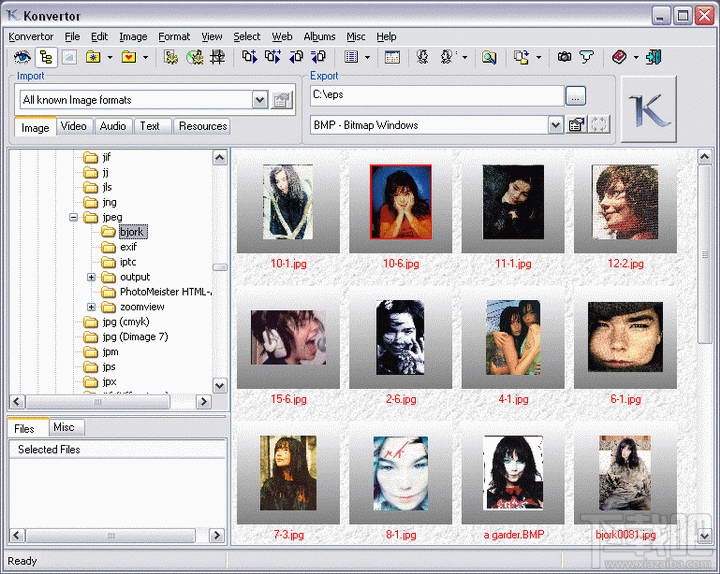The image size is (720, 574).
Task: Collapse the jpeg folder tree node
Action: (73, 217)
